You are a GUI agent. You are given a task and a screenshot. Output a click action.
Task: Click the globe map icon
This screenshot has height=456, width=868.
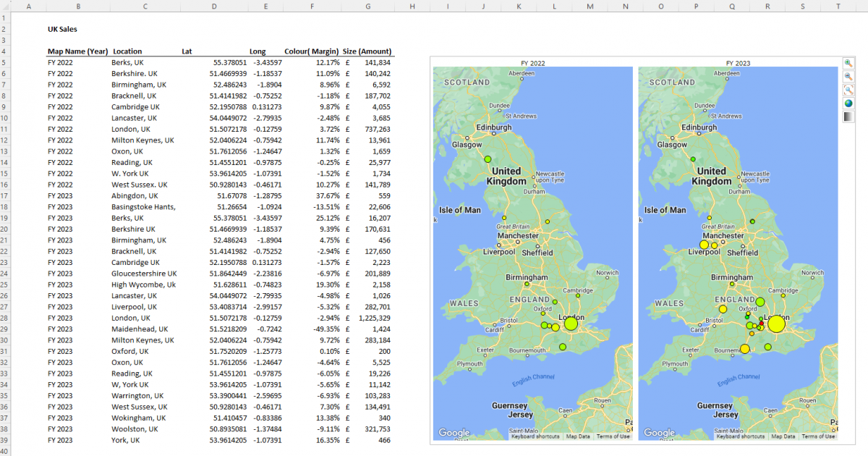pos(848,103)
